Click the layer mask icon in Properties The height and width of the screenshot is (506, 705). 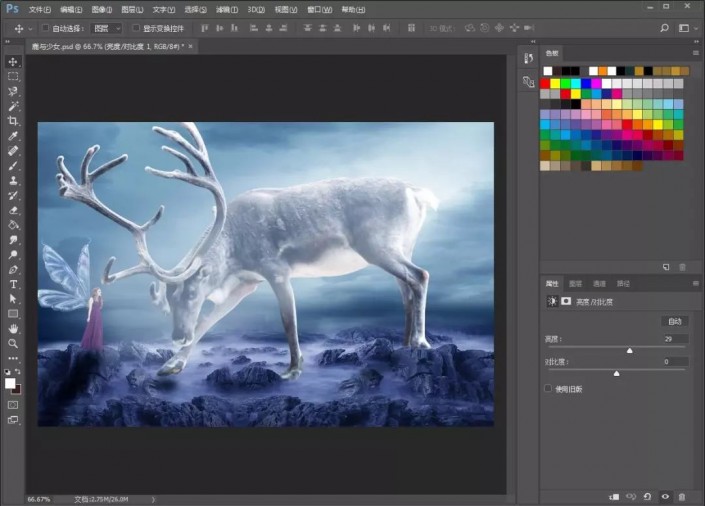(566, 301)
